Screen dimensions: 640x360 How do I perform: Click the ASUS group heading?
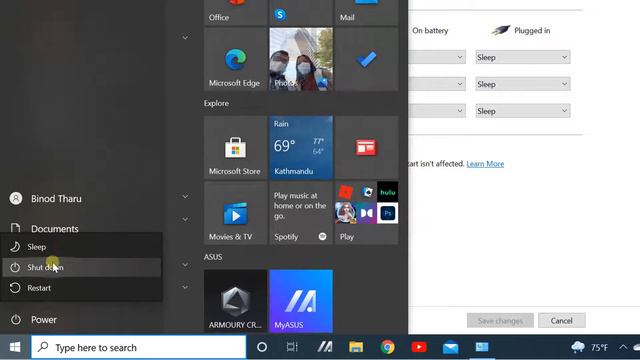[213, 257]
